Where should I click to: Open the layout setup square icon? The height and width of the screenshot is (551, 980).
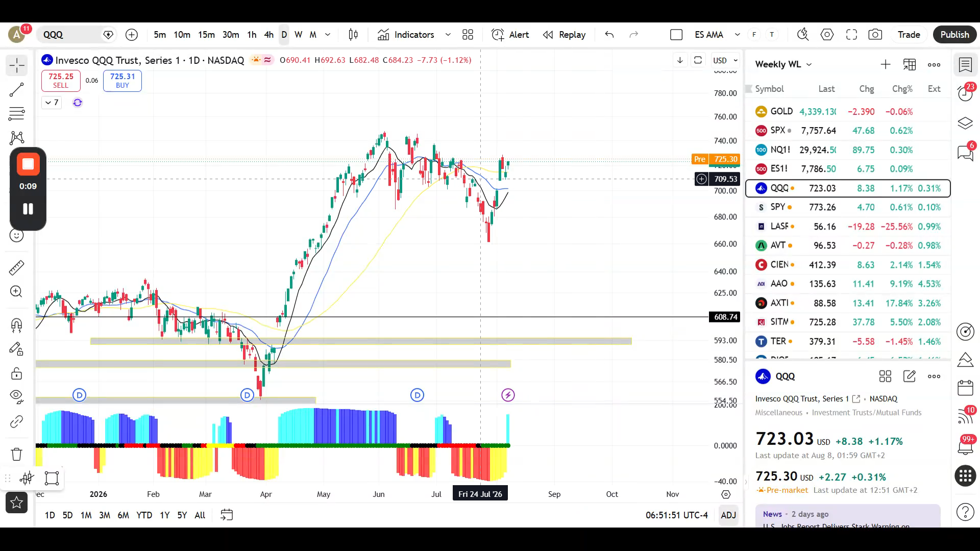pos(676,35)
